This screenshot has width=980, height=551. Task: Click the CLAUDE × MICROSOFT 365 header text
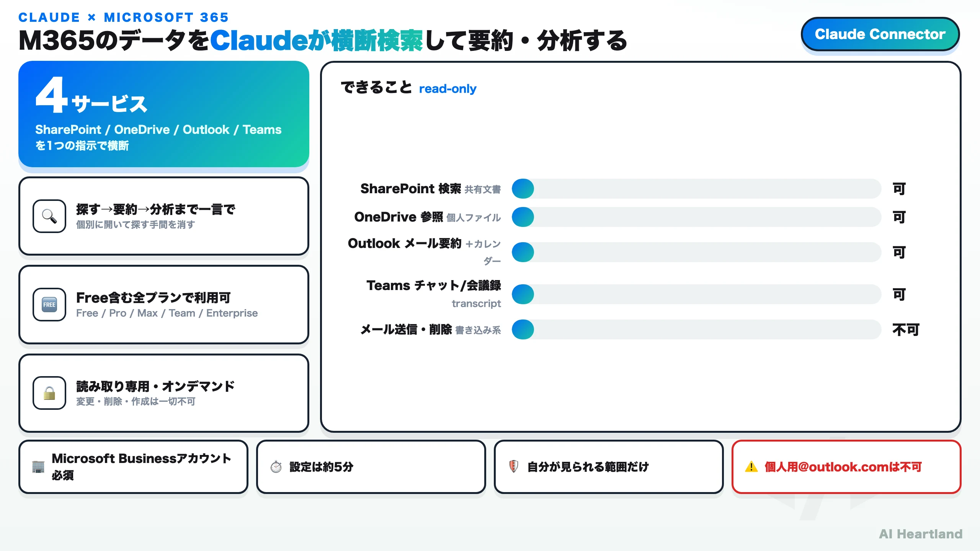[123, 17]
